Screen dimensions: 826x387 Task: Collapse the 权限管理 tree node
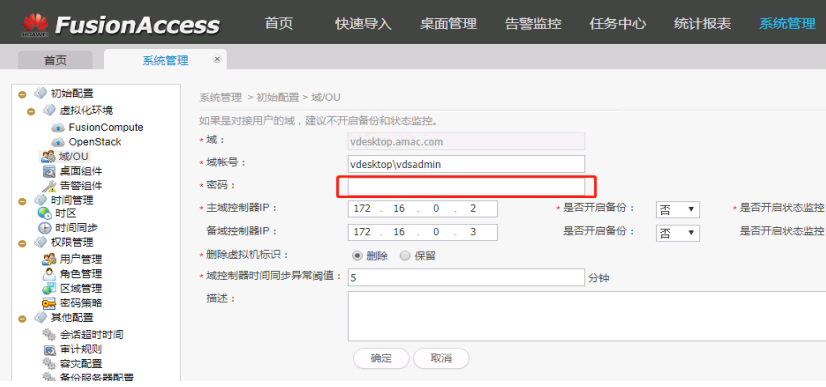tap(22, 243)
